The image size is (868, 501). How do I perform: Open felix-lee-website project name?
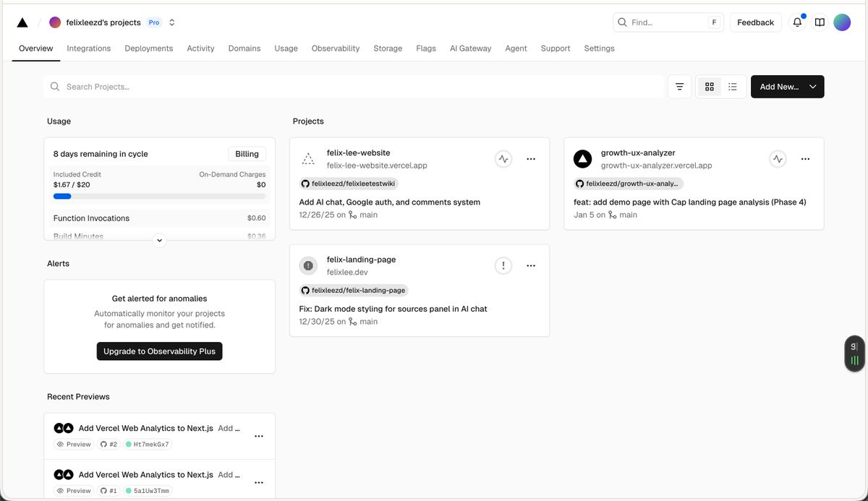coord(358,153)
